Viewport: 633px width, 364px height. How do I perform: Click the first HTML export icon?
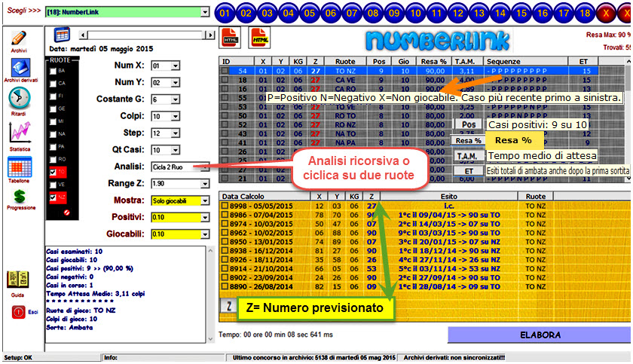pos(231,38)
